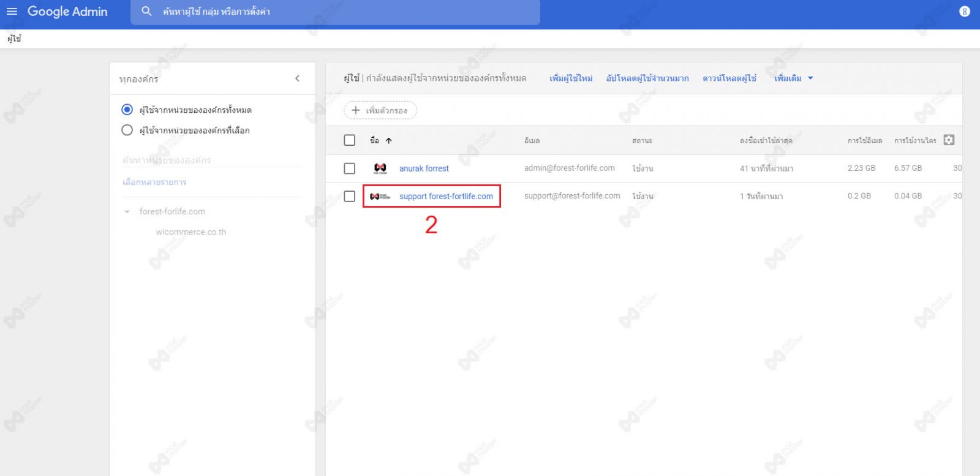Check the support forest-fortlife.com row checkbox
This screenshot has width=980, height=476.
(350, 196)
